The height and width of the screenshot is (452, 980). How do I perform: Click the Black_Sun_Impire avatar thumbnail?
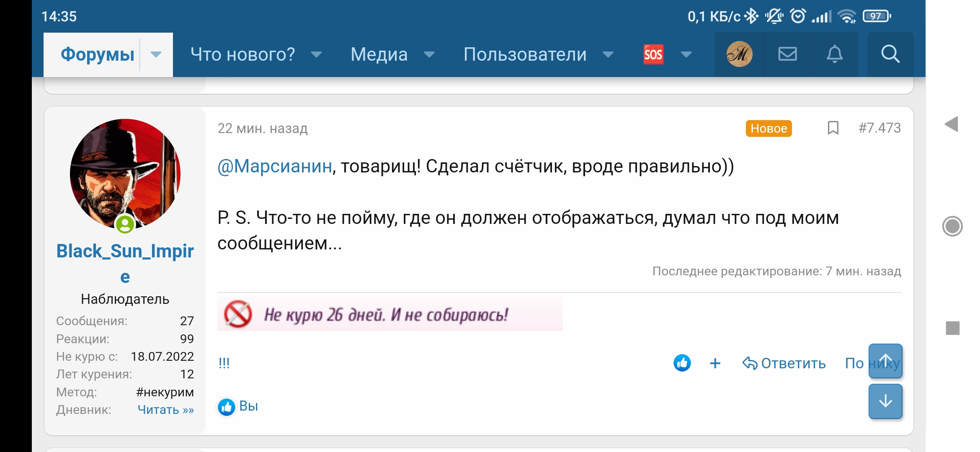click(125, 174)
